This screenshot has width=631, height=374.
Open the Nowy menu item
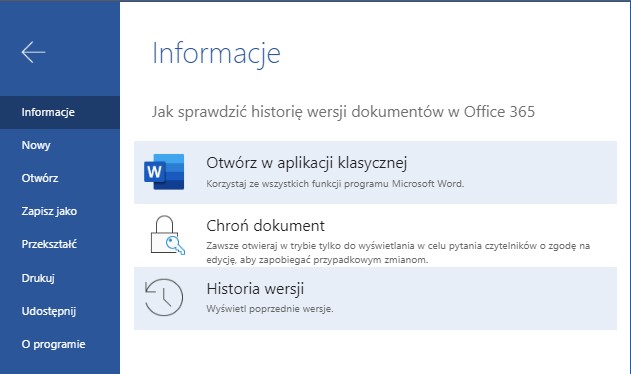coord(60,145)
